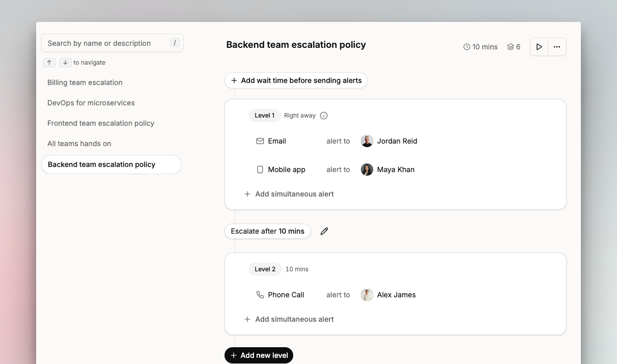Screen dimensions: 617x364
Task: Select Backend team escalation policy in sidebar
Action: pos(111,164)
